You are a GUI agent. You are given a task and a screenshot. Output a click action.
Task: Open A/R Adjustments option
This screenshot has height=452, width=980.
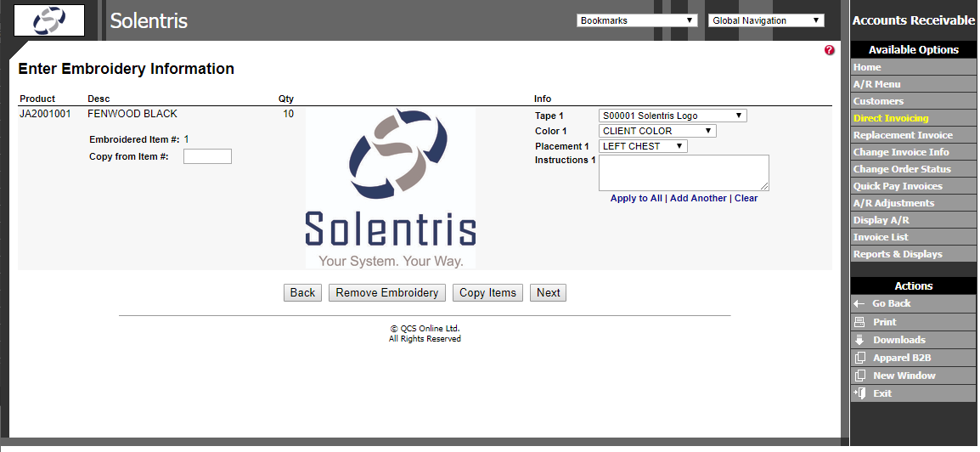[x=913, y=203]
